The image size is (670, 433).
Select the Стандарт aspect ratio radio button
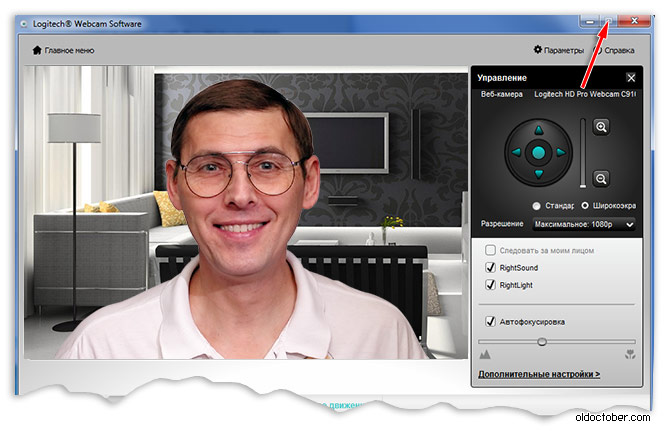pos(536,206)
